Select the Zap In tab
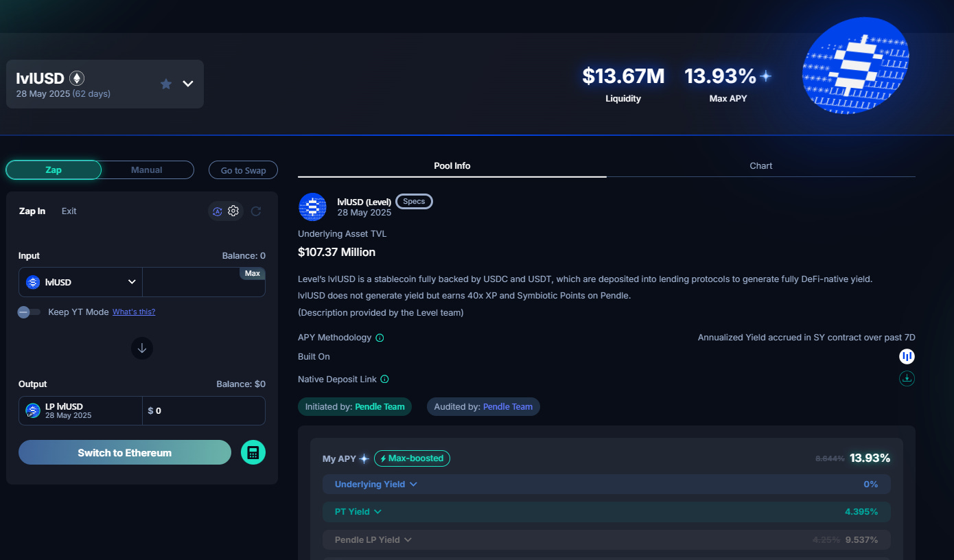This screenshot has height=560, width=954. pyautogui.click(x=32, y=211)
